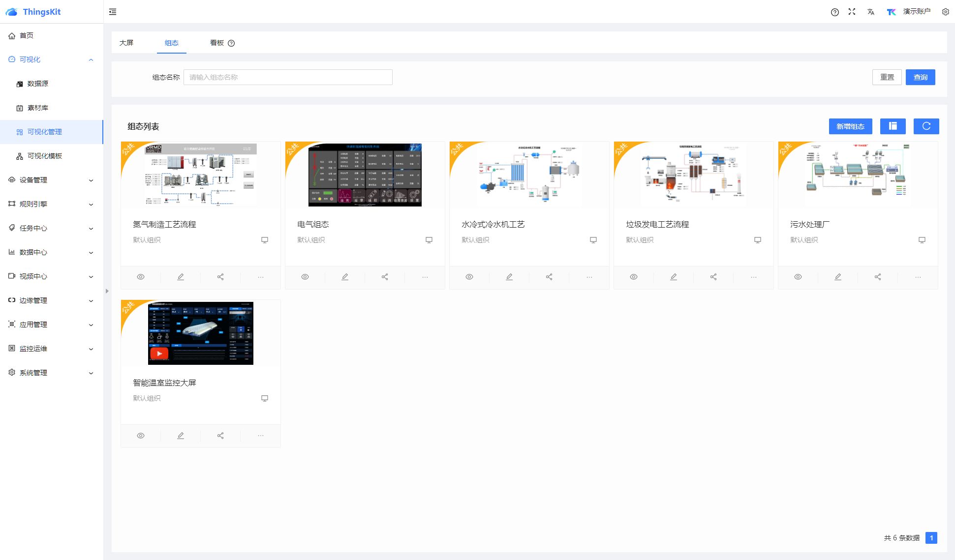Preview 氮气制造工艺流程 with eye icon
The image size is (955, 560).
click(141, 277)
